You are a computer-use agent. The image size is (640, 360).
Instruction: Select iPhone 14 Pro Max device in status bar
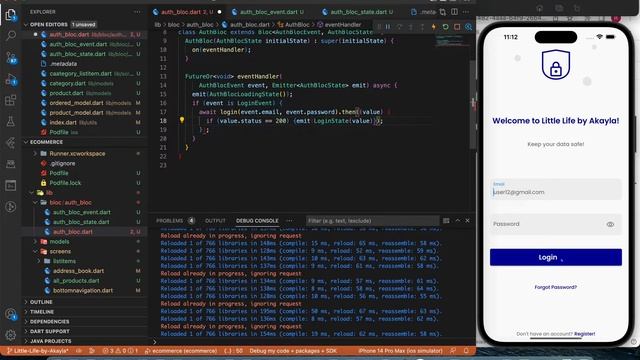pos(400,351)
